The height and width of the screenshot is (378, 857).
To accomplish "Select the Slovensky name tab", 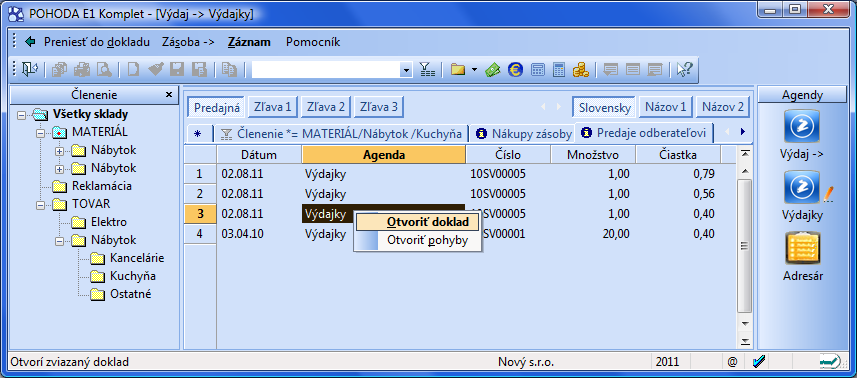I will tap(604, 107).
